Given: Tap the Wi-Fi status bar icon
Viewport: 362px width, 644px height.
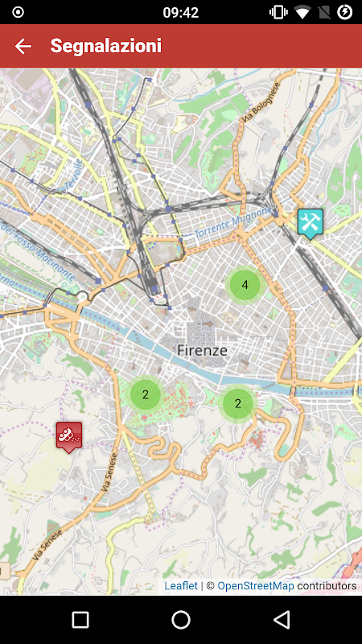Looking at the screenshot, I should click(x=302, y=12).
